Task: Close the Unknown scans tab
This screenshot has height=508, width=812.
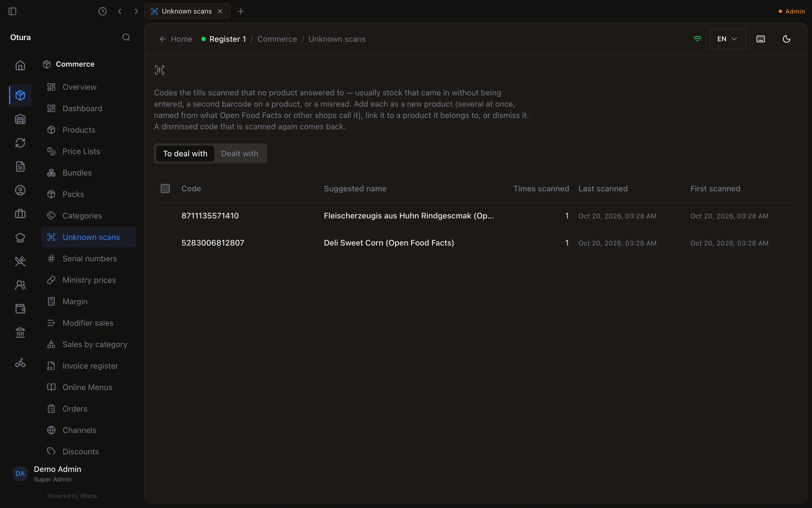Action: tap(220, 11)
